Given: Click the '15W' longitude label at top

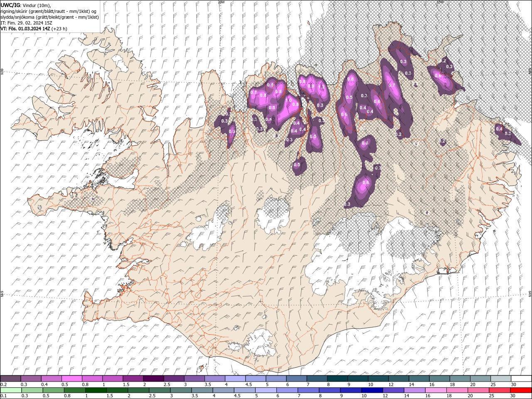Looking at the screenshot, I should click(x=440, y=2).
